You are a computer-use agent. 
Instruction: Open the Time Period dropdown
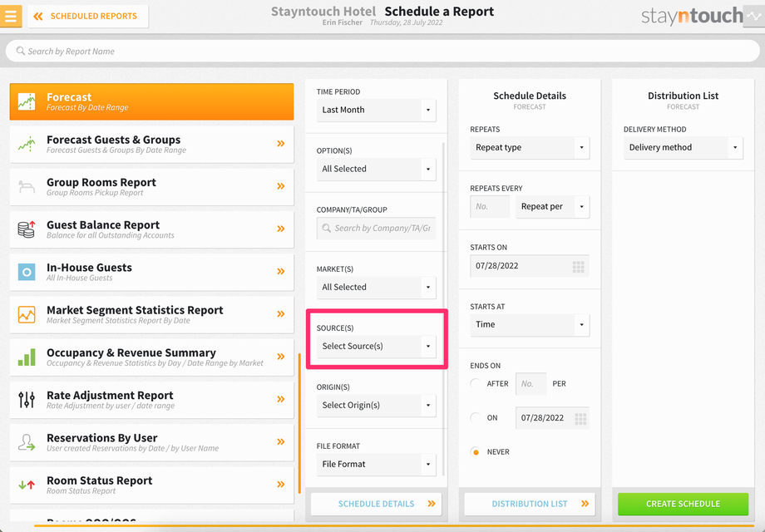376,111
